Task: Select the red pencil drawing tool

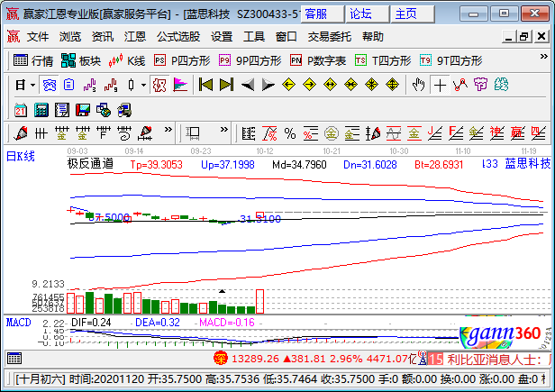Action: [x=21, y=133]
